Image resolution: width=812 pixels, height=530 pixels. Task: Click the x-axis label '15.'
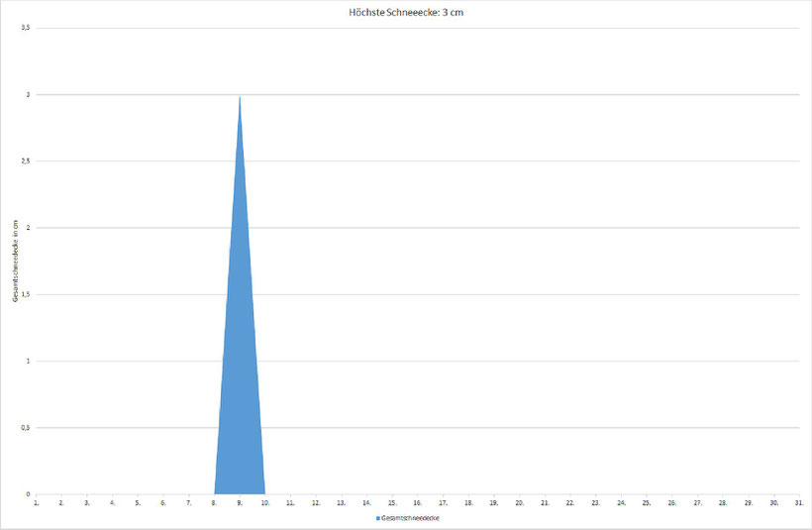tap(392, 502)
